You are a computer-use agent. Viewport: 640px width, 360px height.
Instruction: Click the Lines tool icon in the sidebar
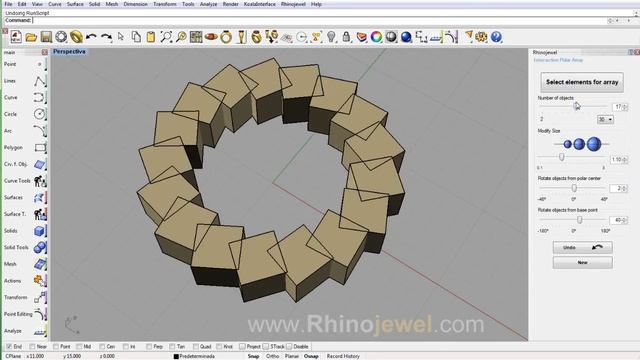(x=40, y=81)
